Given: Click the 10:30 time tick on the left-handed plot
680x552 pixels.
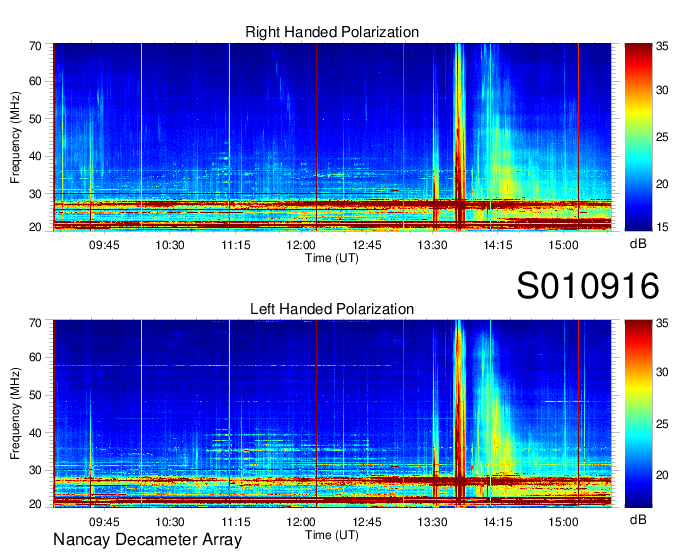Looking at the screenshot, I should (x=170, y=522).
